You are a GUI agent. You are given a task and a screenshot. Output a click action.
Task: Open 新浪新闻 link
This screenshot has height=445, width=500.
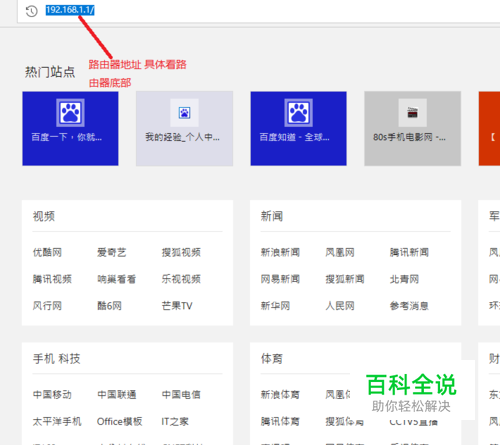point(280,252)
